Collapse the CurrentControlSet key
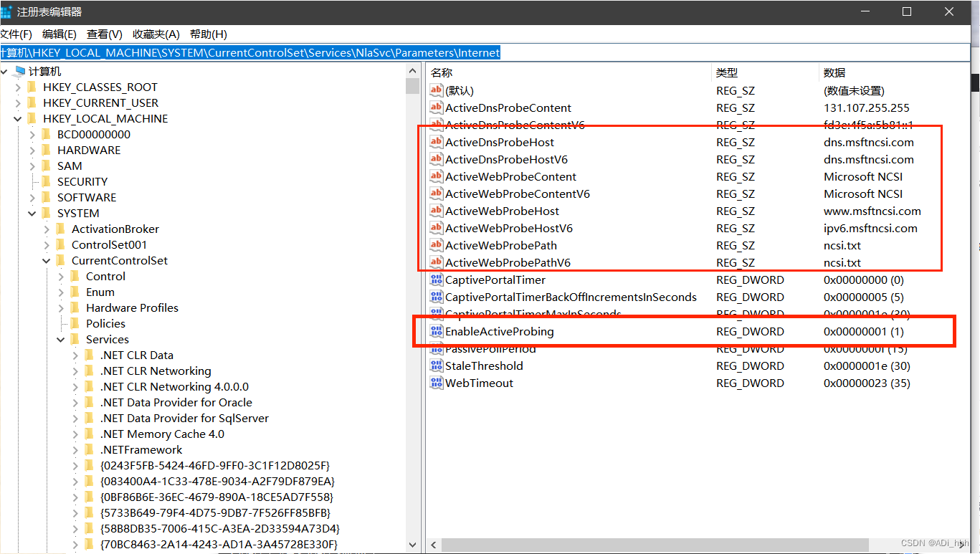Screen dimensions: 980x554 coord(47,260)
